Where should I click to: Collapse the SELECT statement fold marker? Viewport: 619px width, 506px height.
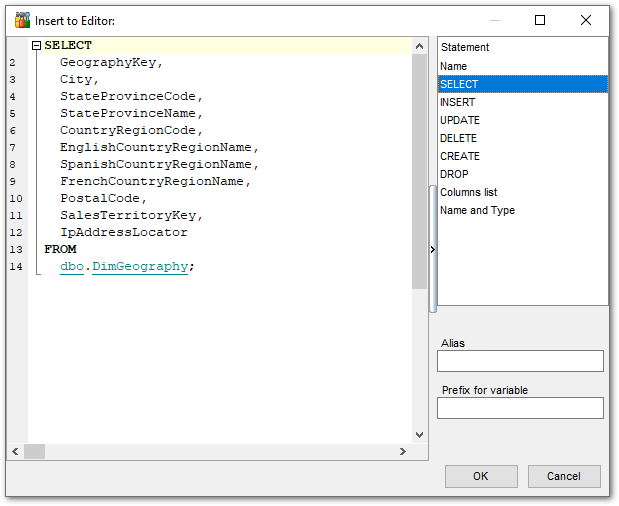coord(37,46)
